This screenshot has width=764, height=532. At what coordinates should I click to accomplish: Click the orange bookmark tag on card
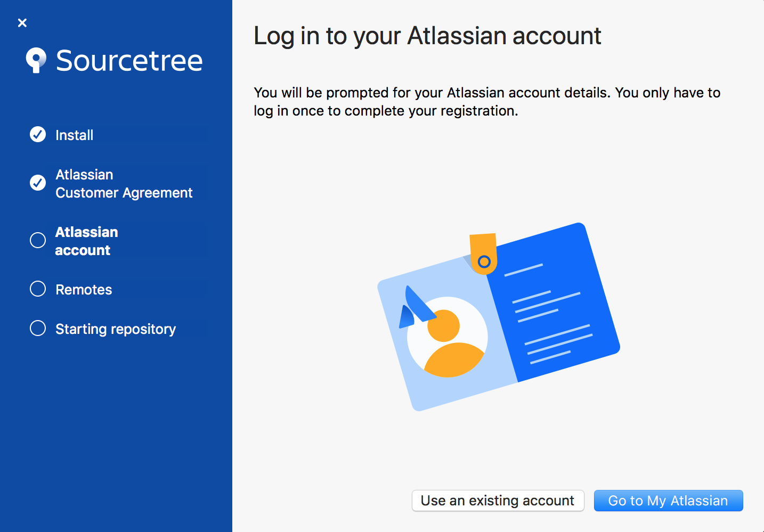[483, 253]
